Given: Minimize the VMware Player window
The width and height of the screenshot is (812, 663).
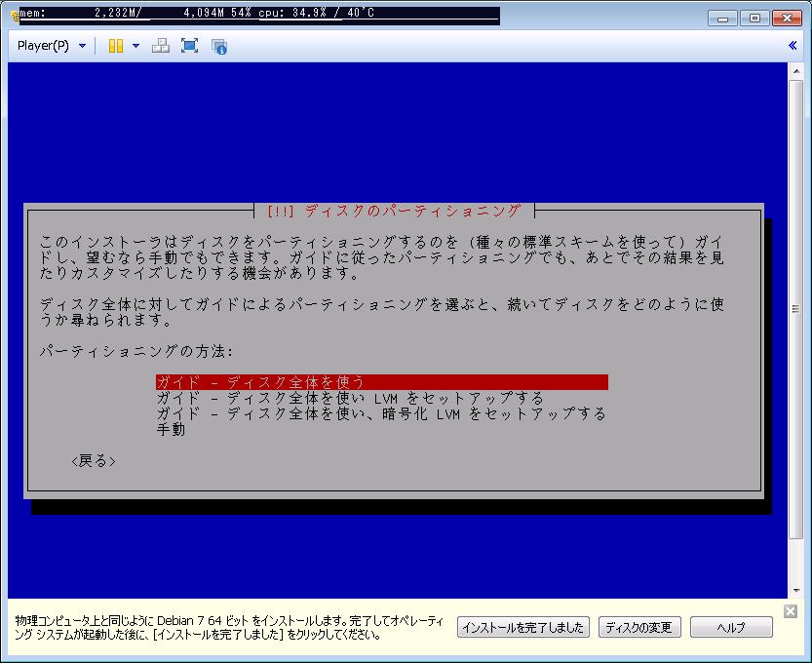Looking at the screenshot, I should (x=723, y=19).
